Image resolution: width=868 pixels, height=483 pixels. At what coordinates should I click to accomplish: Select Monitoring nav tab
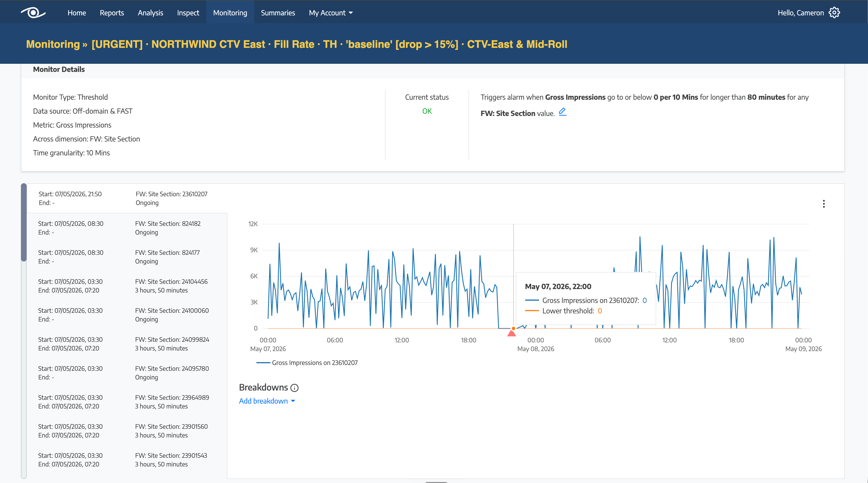pos(230,13)
